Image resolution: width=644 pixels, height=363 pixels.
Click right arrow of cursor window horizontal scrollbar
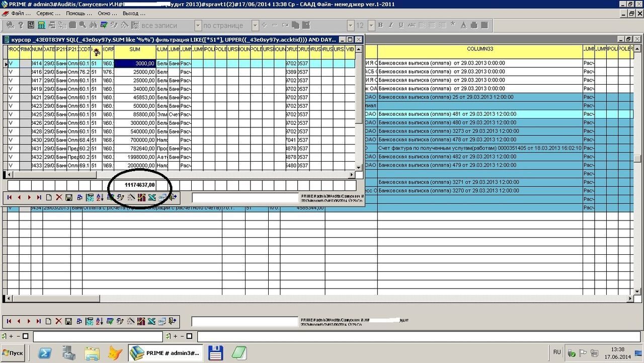pyautogui.click(x=352, y=175)
